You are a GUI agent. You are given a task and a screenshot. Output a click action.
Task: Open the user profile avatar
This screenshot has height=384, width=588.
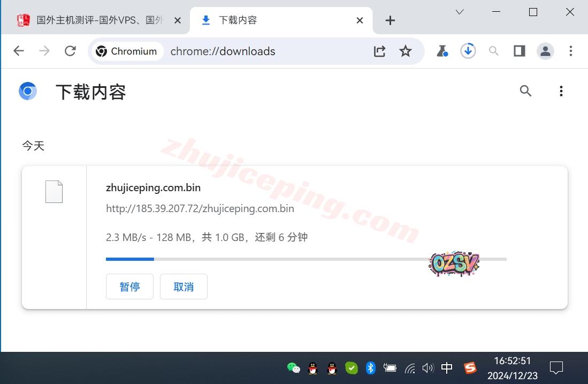pos(545,51)
